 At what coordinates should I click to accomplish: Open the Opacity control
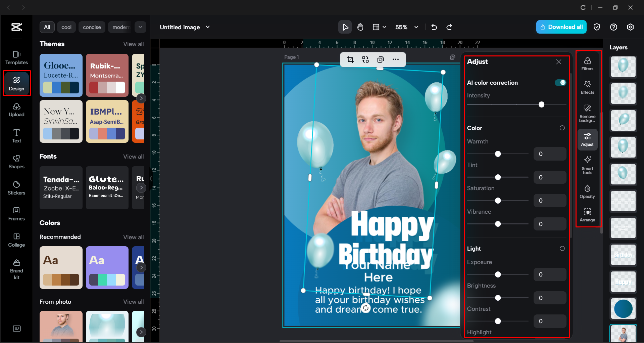pyautogui.click(x=587, y=191)
